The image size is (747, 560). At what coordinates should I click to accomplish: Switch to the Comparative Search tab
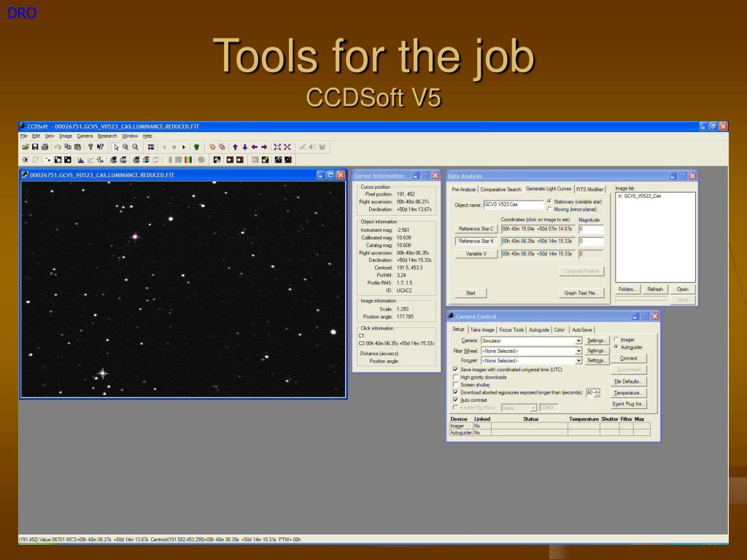pos(500,190)
